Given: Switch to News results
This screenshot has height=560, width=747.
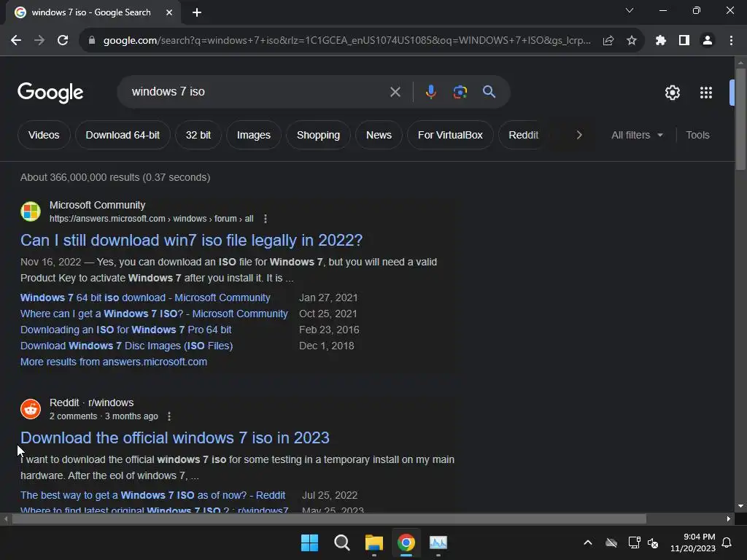Looking at the screenshot, I should click(379, 135).
